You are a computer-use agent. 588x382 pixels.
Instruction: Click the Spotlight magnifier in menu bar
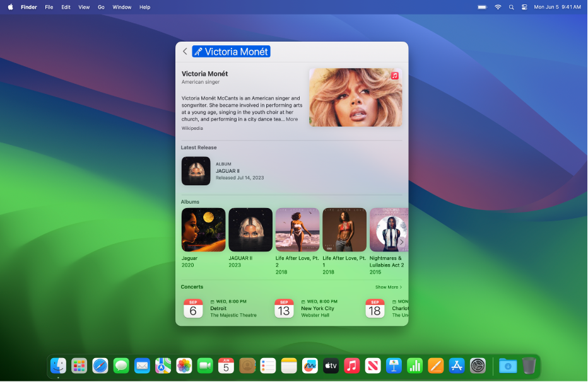point(511,7)
